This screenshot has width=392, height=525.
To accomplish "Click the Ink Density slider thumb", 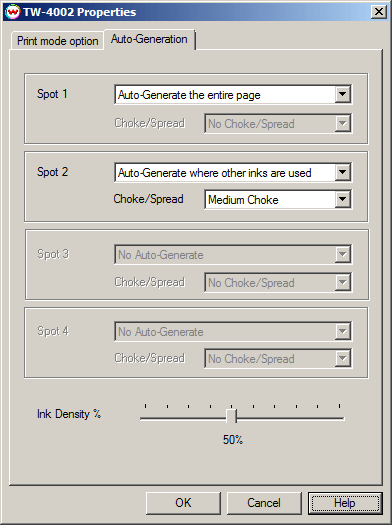I will pyautogui.click(x=231, y=416).
